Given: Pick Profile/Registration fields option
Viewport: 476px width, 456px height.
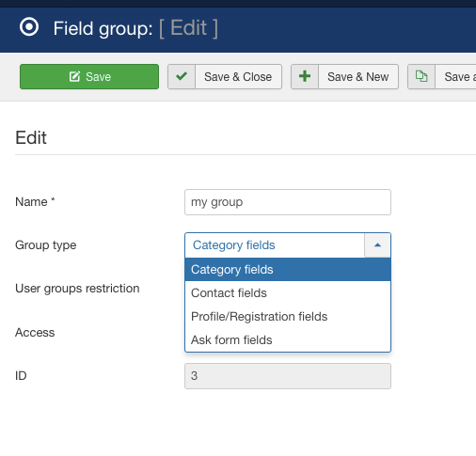Looking at the screenshot, I should (288, 317).
